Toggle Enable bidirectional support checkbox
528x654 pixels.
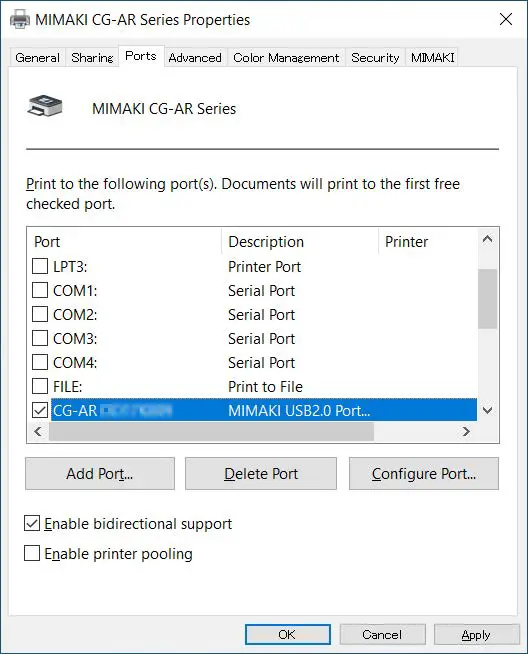[x=32, y=523]
